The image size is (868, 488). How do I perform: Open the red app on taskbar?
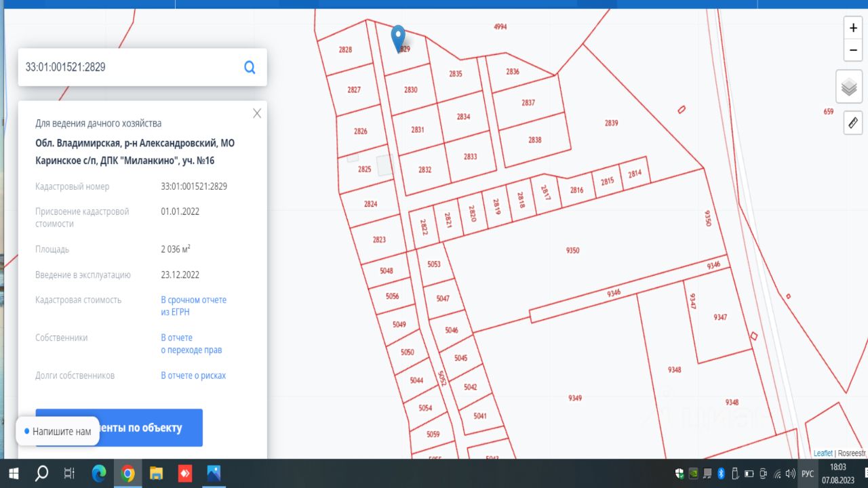coord(185,473)
